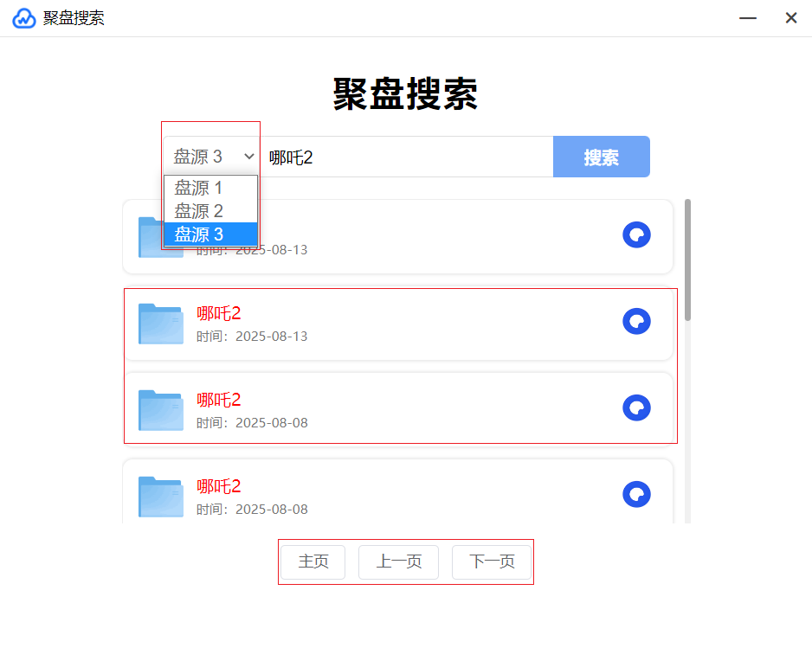The image size is (812, 648).
Task: Click folder icon of second result dated 2025-08-13
Action: pos(160,324)
